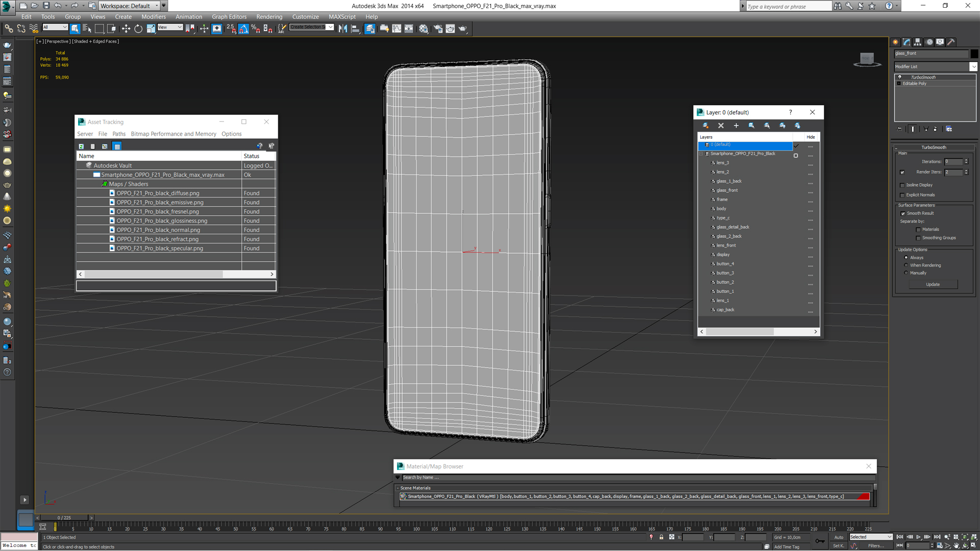The image size is (980, 551).
Task: Open the Utilities hammer panel tab
Action: [x=951, y=42]
